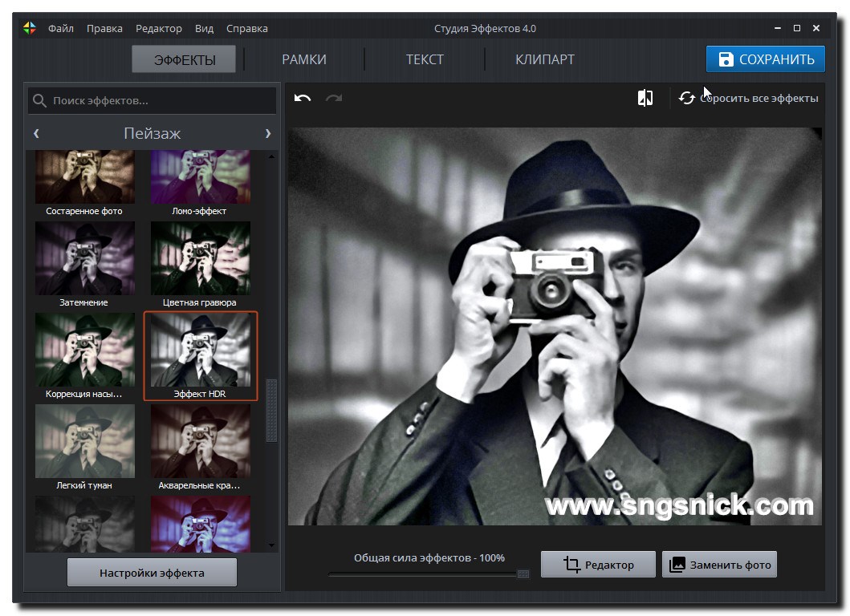850x616 pixels.
Task: Maximize the Студия Эффектов window
Action: [x=797, y=28]
